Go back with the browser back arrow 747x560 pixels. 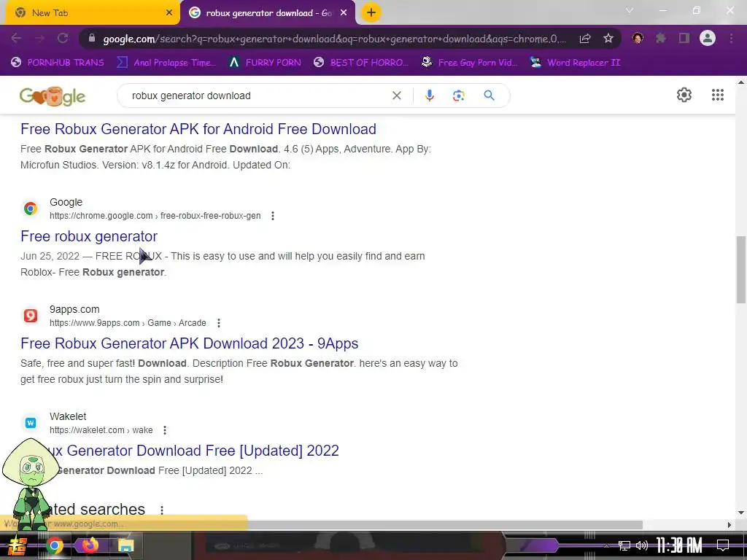tap(16, 38)
